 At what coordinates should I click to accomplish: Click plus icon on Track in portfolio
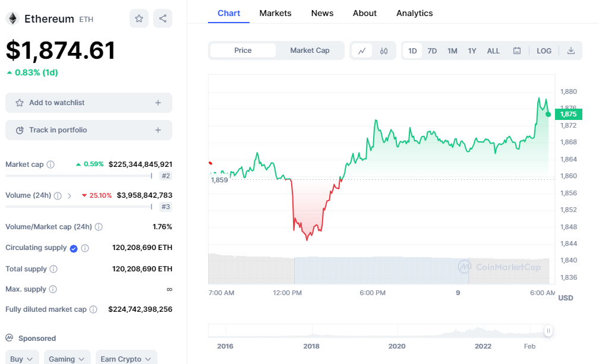click(x=158, y=130)
